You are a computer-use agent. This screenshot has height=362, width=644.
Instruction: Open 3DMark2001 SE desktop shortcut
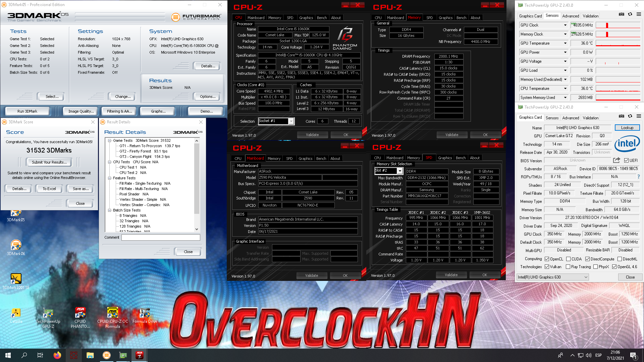(16, 282)
